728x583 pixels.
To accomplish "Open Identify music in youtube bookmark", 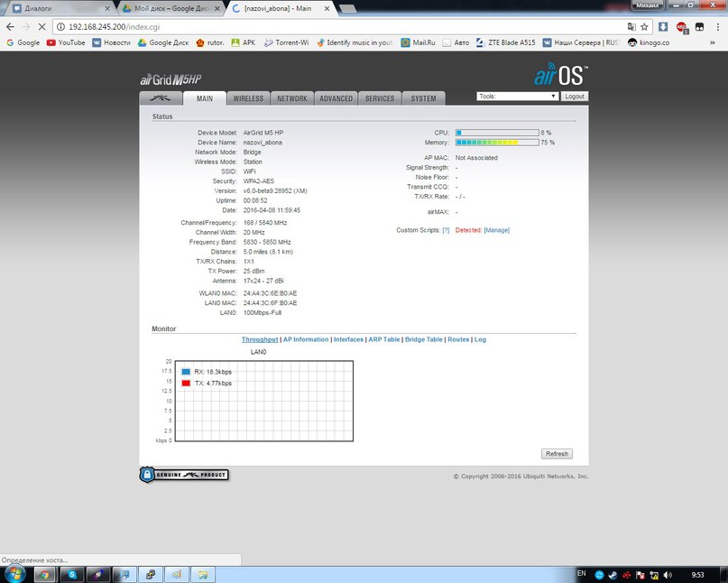I will (x=355, y=42).
